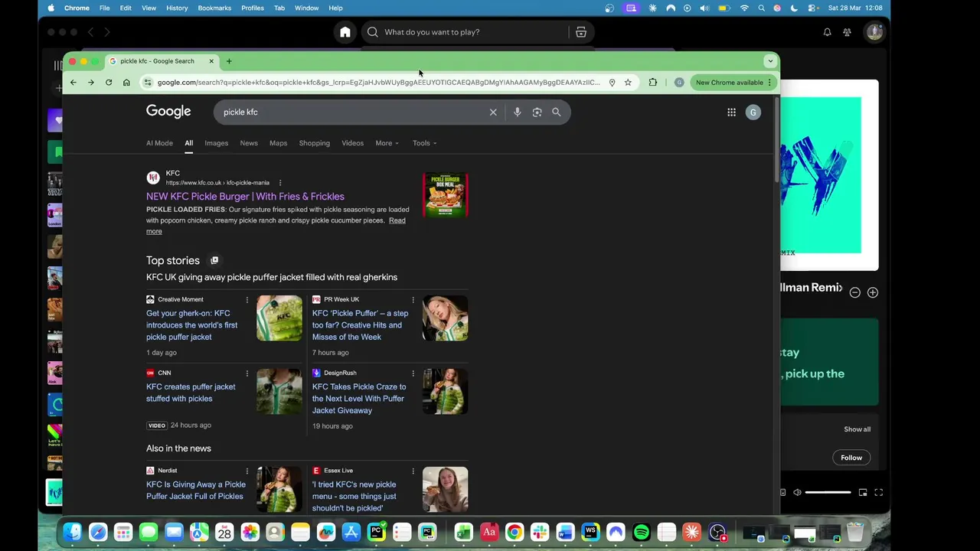This screenshot has height=551, width=980.
Task: Click the magnifier search button
Action: (557, 112)
